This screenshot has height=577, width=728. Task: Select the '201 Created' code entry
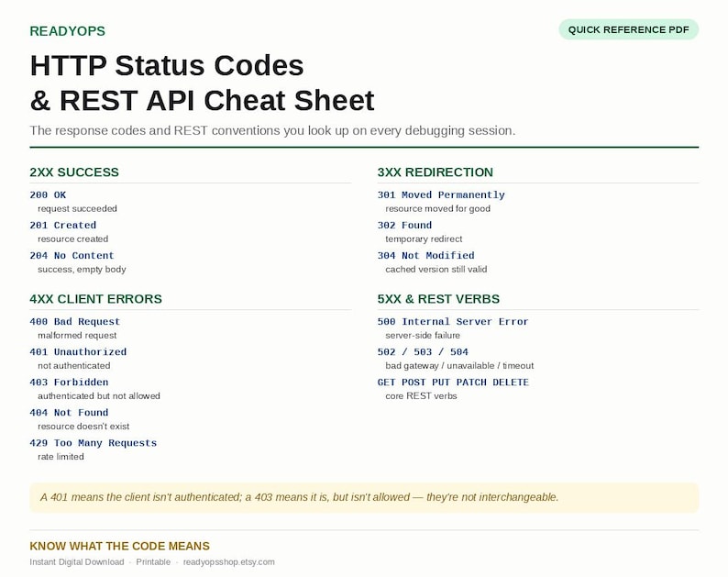[62, 225]
